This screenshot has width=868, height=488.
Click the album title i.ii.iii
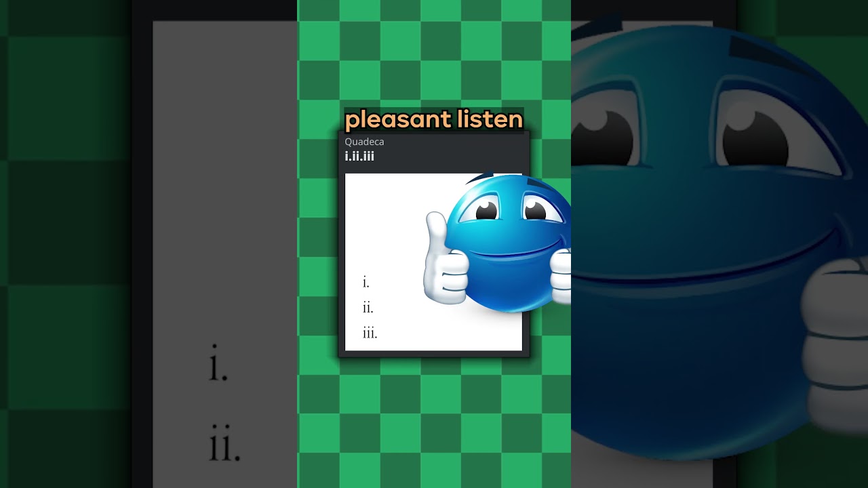pos(359,157)
